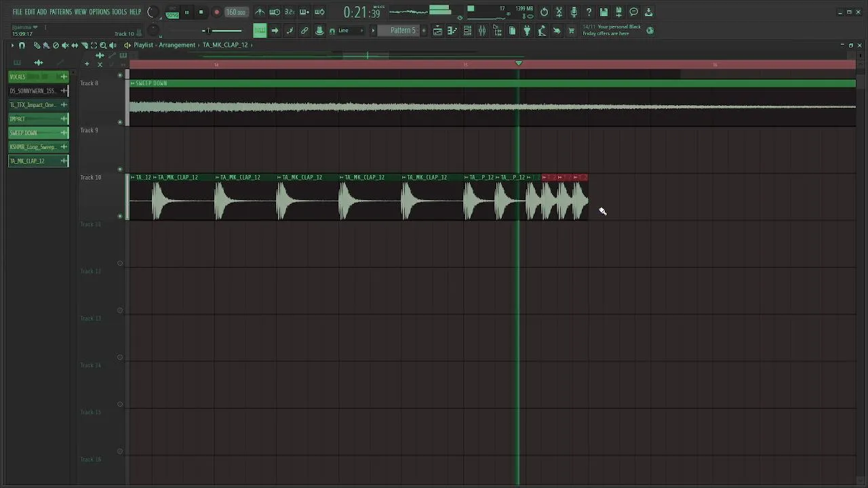Select the Zoom magnifier tool in Playlist
Image resolution: width=868 pixels, height=488 pixels.
click(x=103, y=45)
